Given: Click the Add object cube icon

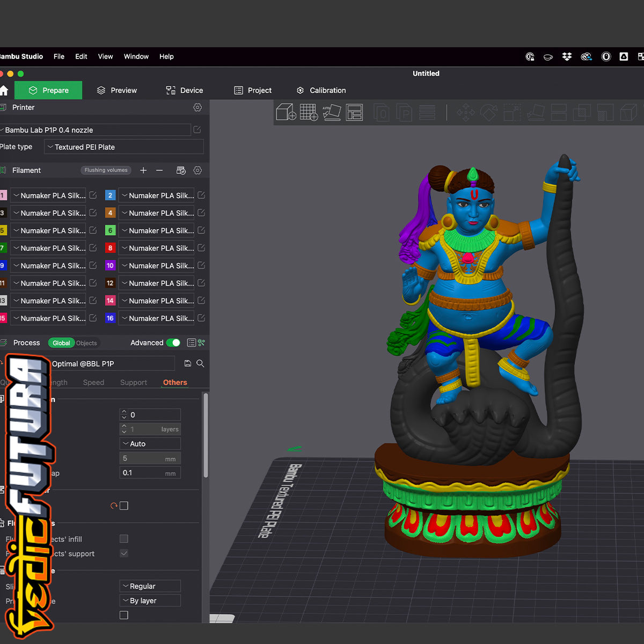Looking at the screenshot, I should pyautogui.click(x=286, y=112).
